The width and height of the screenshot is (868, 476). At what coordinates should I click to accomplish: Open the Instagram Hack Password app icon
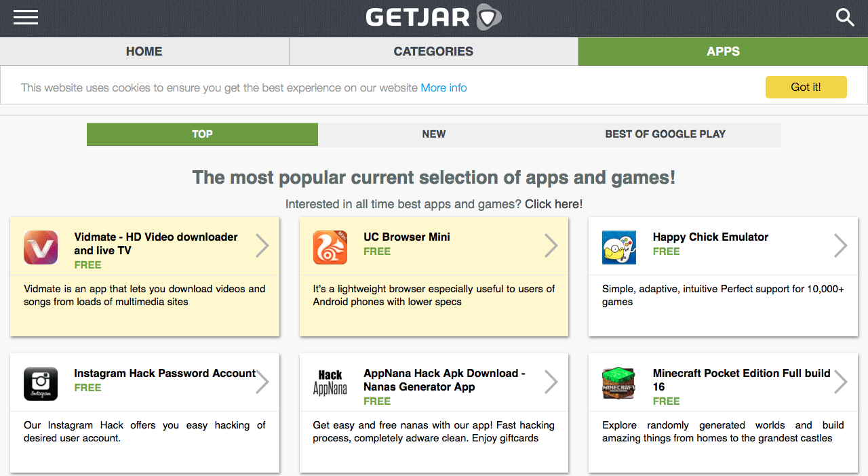pos(40,383)
